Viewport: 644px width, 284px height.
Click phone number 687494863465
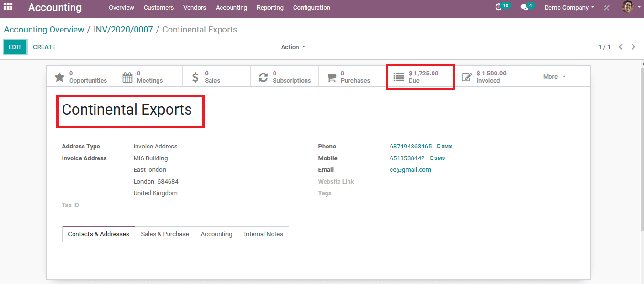coord(411,147)
